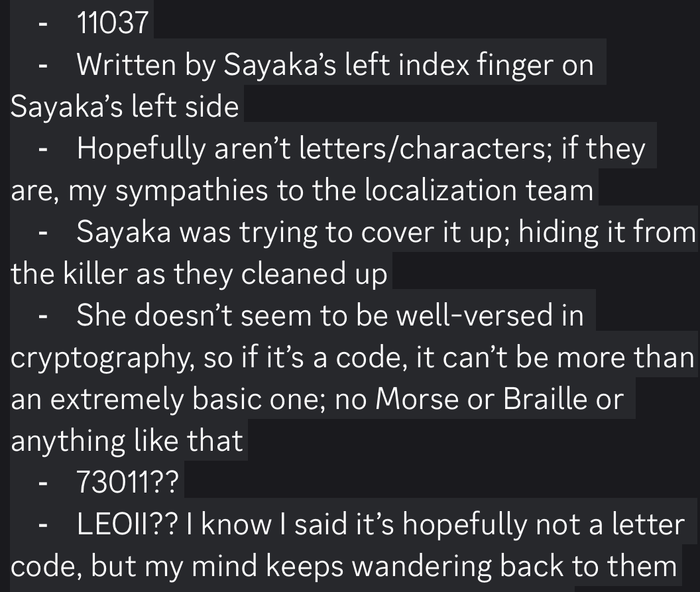Click the text "LEOII??"
700x592 pixels.
pyautogui.click(x=128, y=524)
